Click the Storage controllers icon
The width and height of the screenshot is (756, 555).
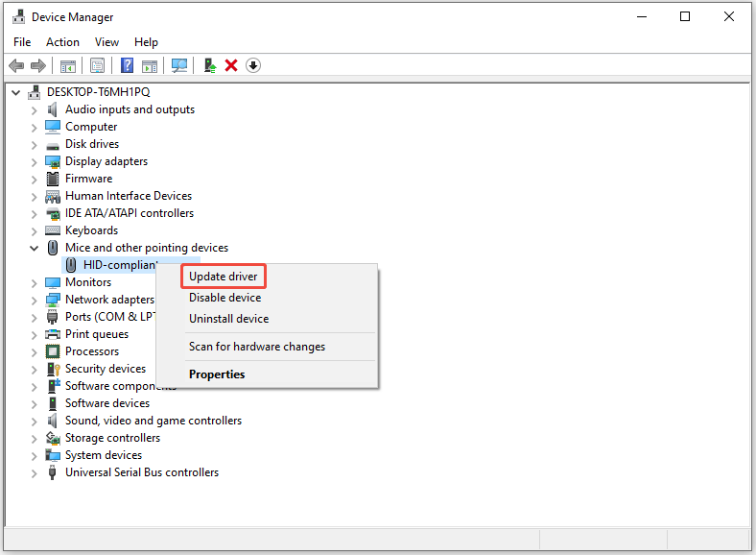(x=53, y=438)
